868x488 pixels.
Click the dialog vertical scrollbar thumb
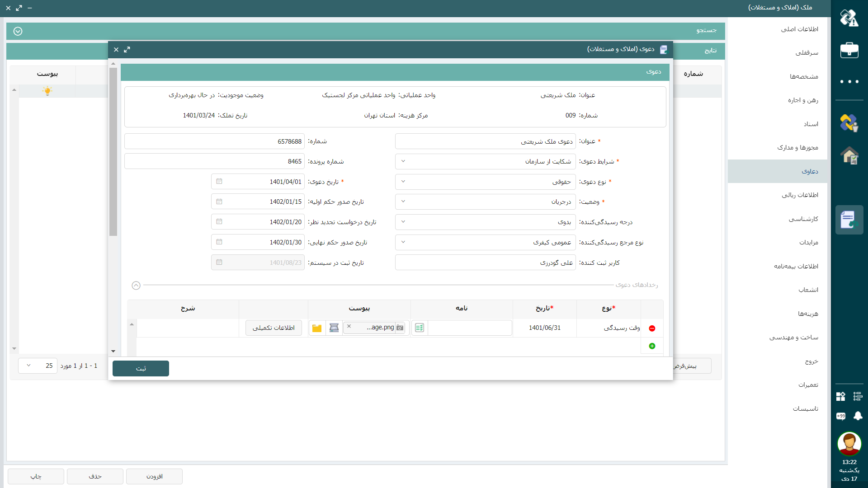[113, 151]
